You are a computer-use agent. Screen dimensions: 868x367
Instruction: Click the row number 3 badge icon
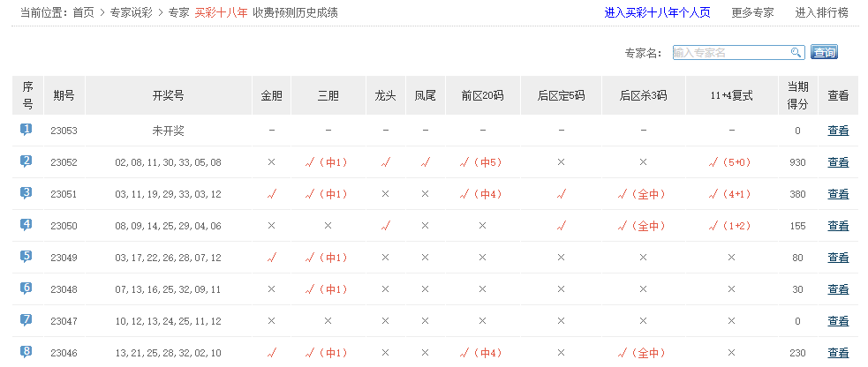tap(26, 193)
